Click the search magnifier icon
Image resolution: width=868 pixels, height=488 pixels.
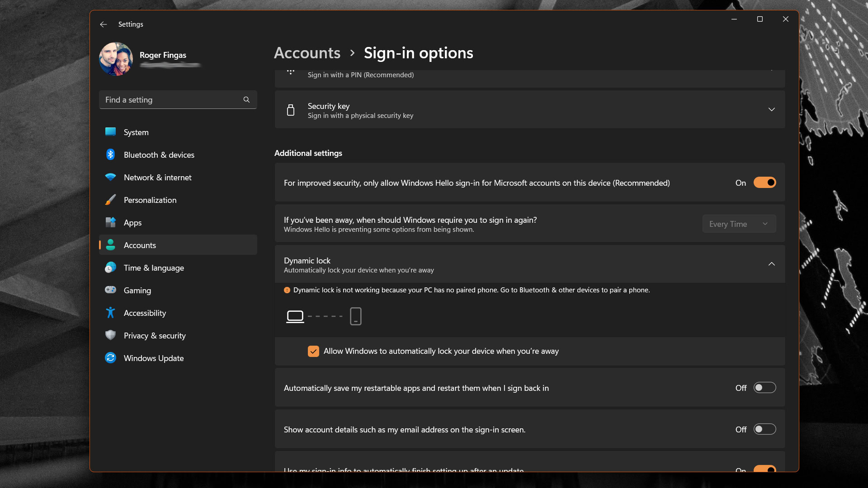pyautogui.click(x=246, y=100)
